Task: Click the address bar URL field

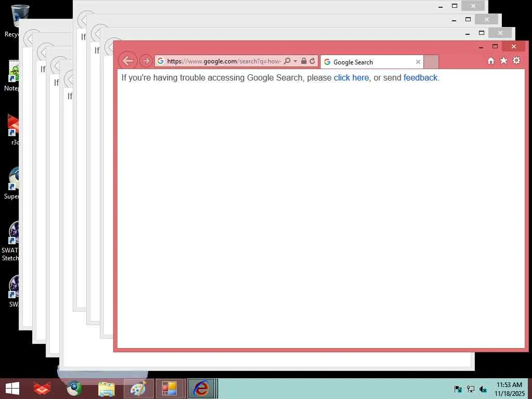Action: [x=224, y=61]
